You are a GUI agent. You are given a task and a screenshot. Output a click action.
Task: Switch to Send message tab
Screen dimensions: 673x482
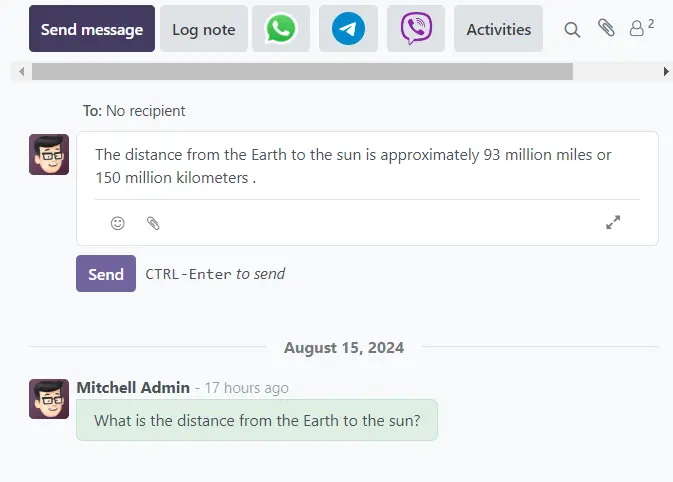click(x=92, y=29)
